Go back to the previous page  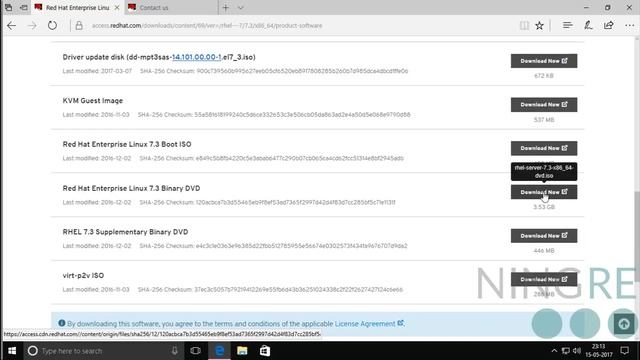point(11,25)
